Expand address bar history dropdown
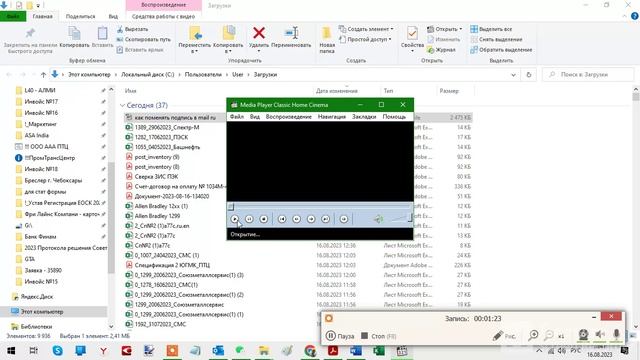Screen dimensions: 640x360 coord(513,75)
